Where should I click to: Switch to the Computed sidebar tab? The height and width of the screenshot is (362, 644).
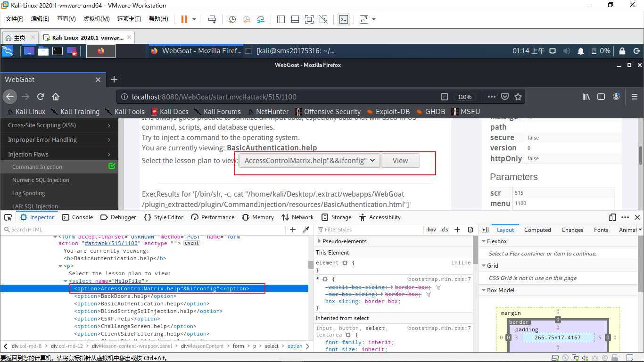[537, 230]
